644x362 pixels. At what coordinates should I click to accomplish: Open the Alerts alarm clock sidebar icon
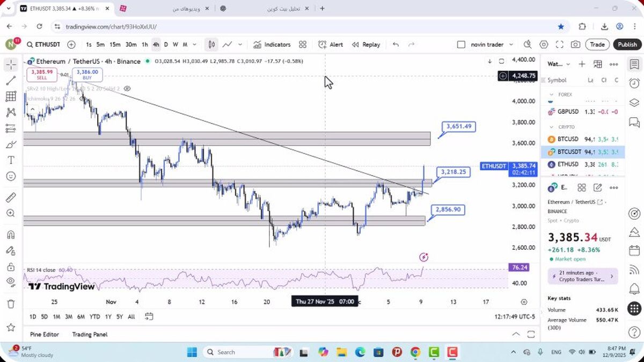(634, 83)
